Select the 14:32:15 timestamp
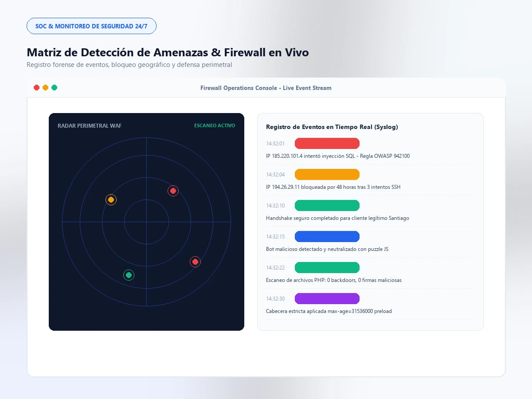The width and height of the screenshot is (532, 399). 275,237
